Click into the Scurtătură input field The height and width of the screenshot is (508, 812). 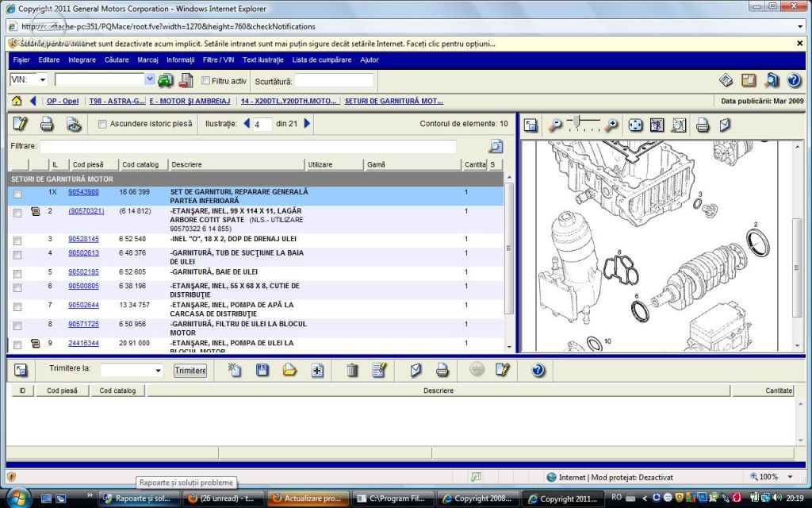click(334, 81)
